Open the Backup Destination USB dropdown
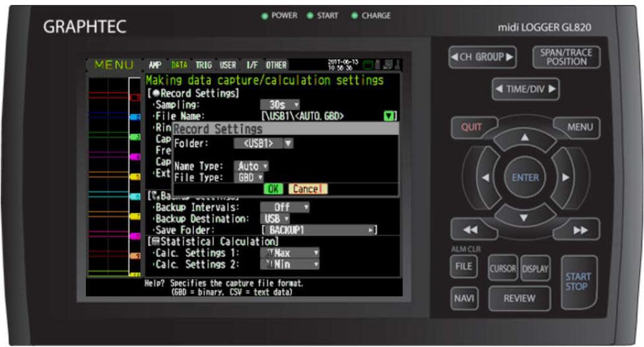This screenshot has width=644, height=347. tap(275, 219)
